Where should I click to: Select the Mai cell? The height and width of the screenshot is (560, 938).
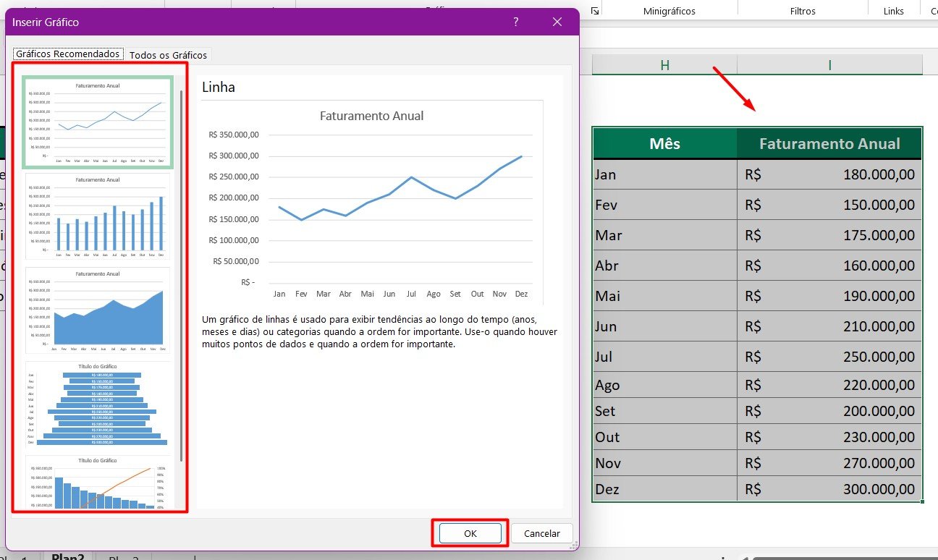point(664,296)
